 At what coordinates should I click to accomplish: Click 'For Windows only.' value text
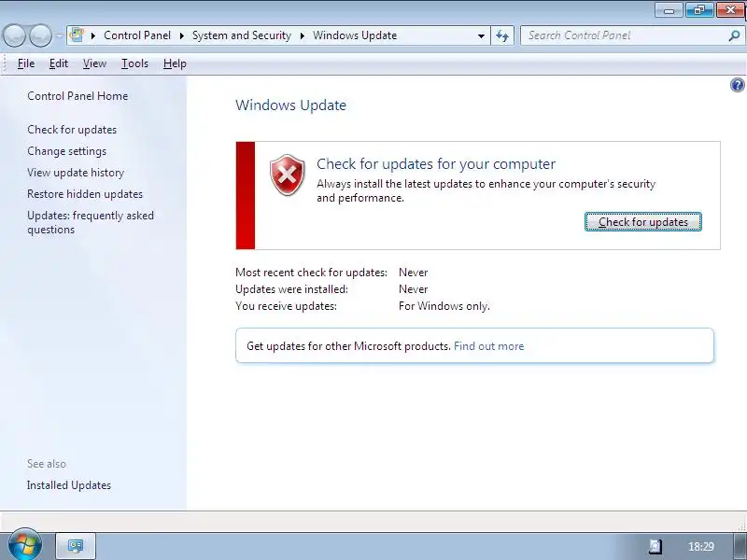[444, 306]
